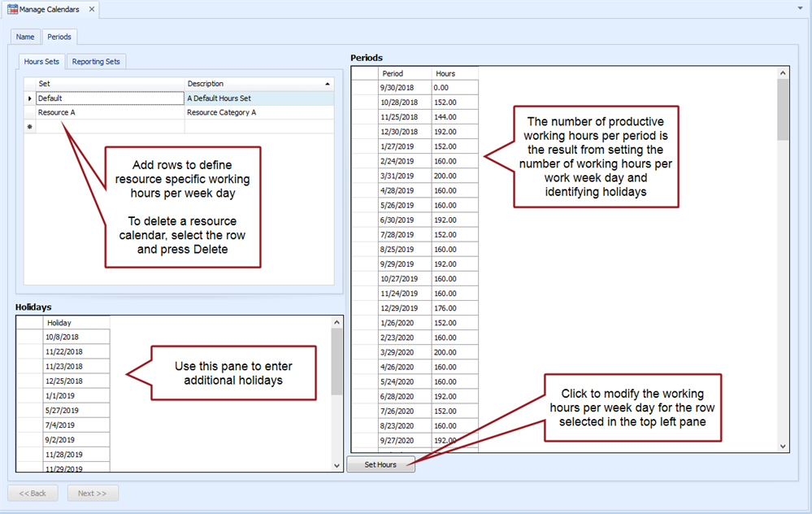Open the Hours Sets tab
This screenshot has height=514, width=812.
41,61
